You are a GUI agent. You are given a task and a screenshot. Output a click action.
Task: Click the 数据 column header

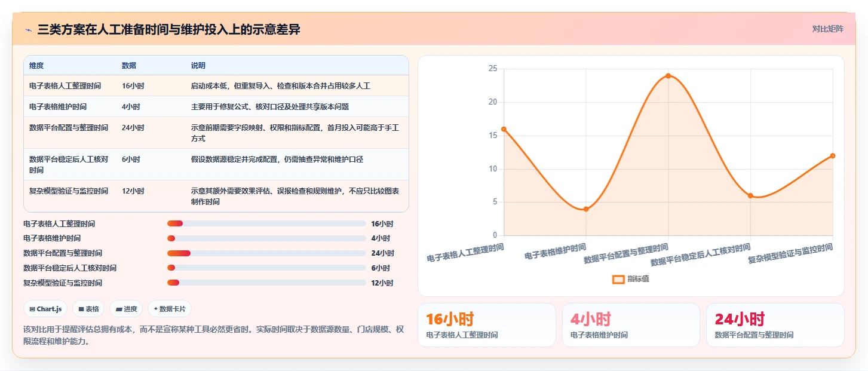tap(129, 66)
